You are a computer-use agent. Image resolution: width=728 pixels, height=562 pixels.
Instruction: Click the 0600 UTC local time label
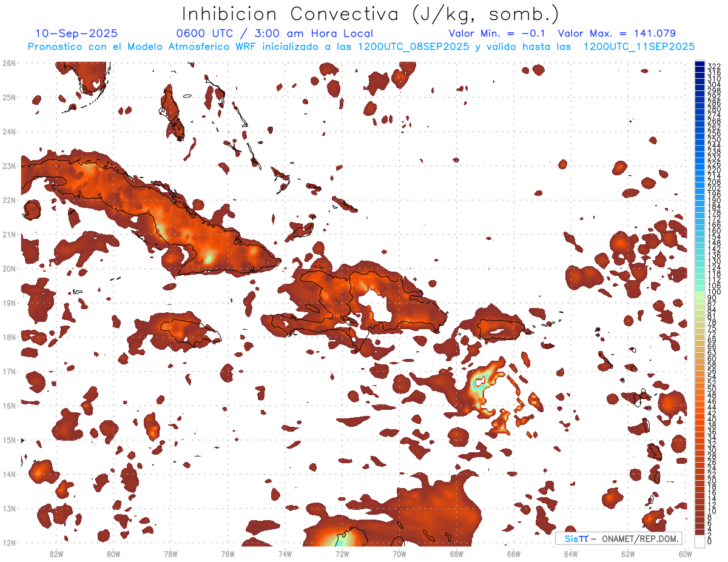tap(274, 33)
